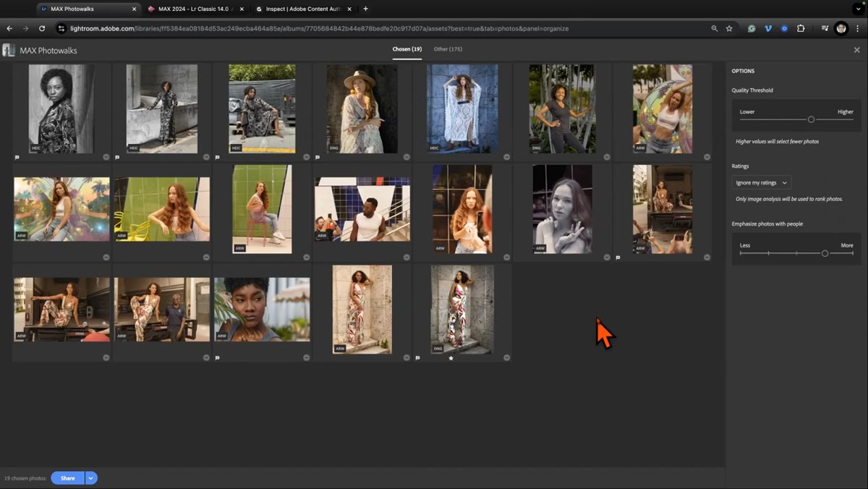The width and height of the screenshot is (868, 489).
Task: Click the star rating under the last DNG photo
Action: [x=451, y=357]
